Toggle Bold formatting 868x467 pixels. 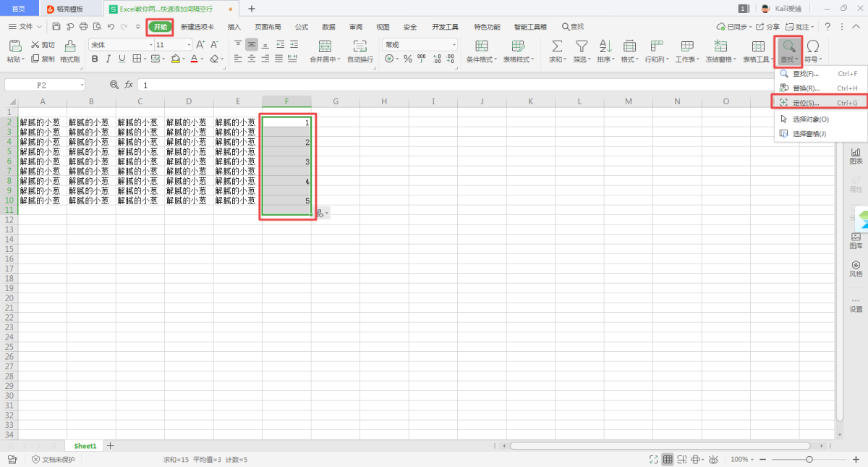pos(94,59)
